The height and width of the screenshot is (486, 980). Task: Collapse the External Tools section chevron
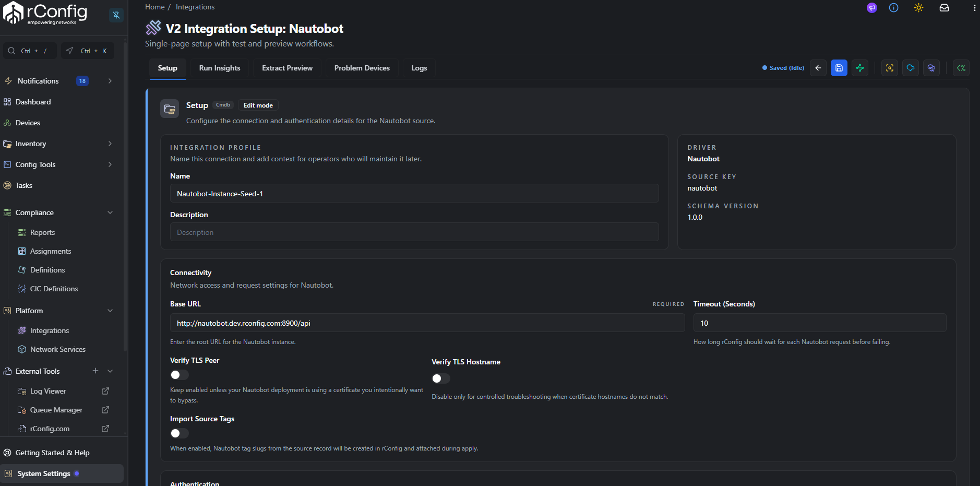pyautogui.click(x=110, y=371)
